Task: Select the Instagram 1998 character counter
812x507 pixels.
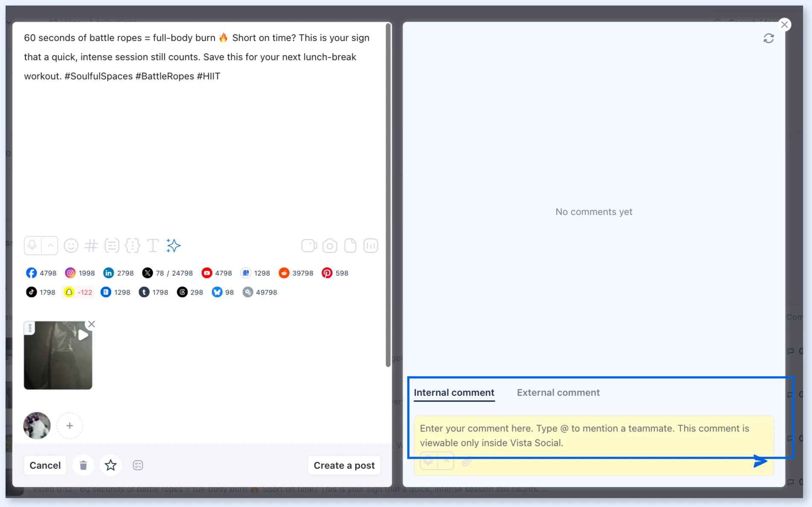Action: (x=80, y=273)
